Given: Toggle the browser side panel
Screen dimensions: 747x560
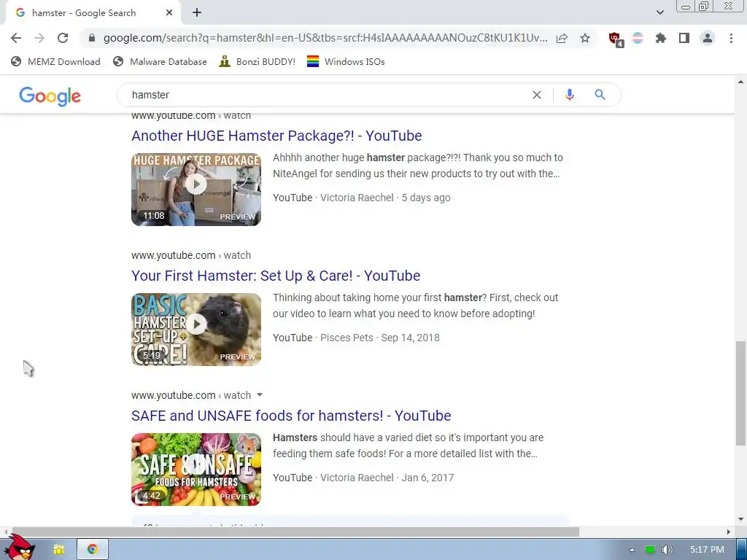Looking at the screenshot, I should (x=684, y=38).
